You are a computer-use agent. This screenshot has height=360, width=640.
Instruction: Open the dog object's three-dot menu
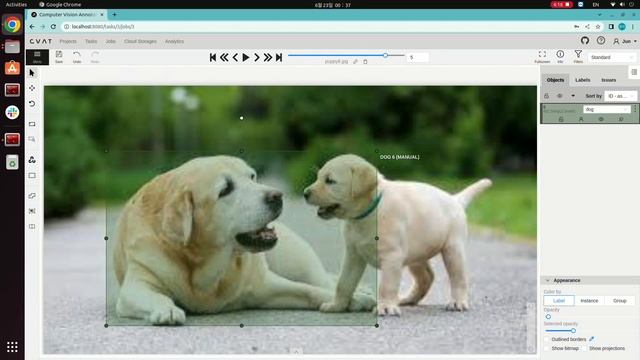tap(635, 109)
